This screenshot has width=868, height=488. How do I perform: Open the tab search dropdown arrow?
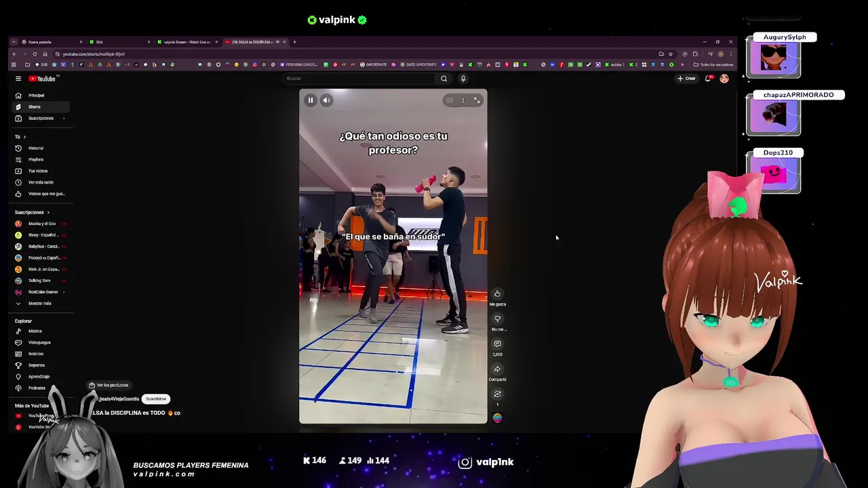click(x=14, y=42)
